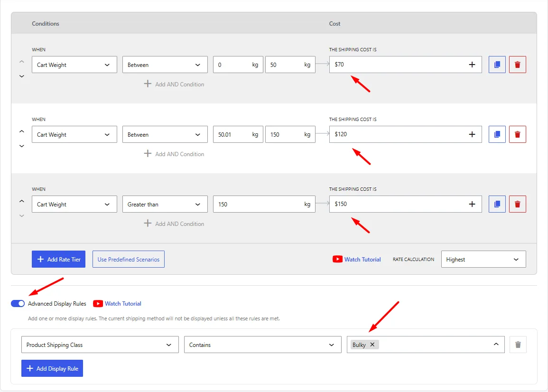Add AND Condition to $150 tier

pyautogui.click(x=174, y=224)
